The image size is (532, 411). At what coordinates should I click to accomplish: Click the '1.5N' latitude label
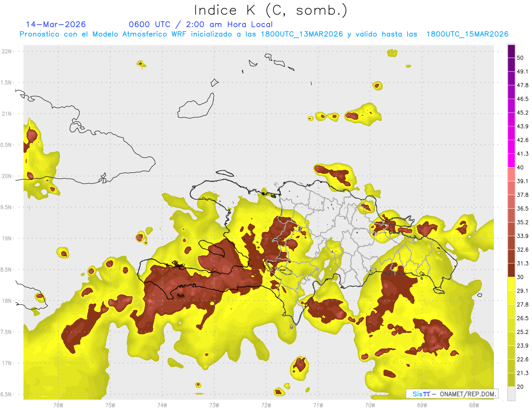tap(7, 82)
